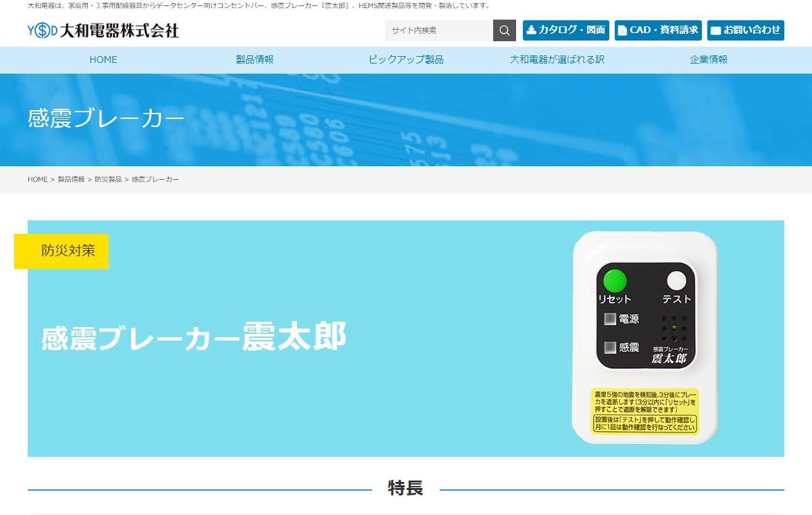The width and height of the screenshot is (812, 515).
Task: Open the CAD・資料請求 button
Action: click(x=659, y=30)
